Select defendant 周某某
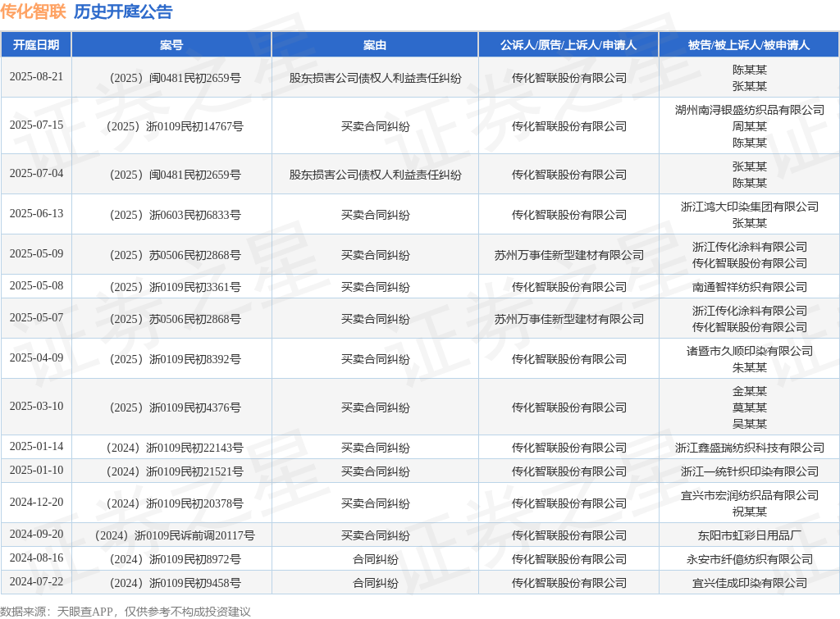 750,126
